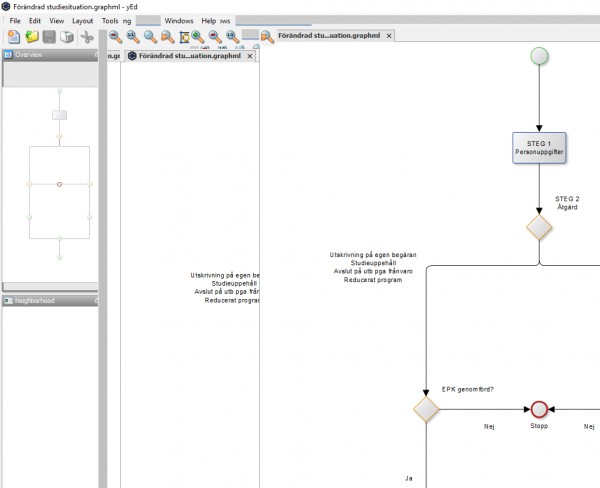Click orange zoom icon touching the upper graphml tab

(x=267, y=37)
